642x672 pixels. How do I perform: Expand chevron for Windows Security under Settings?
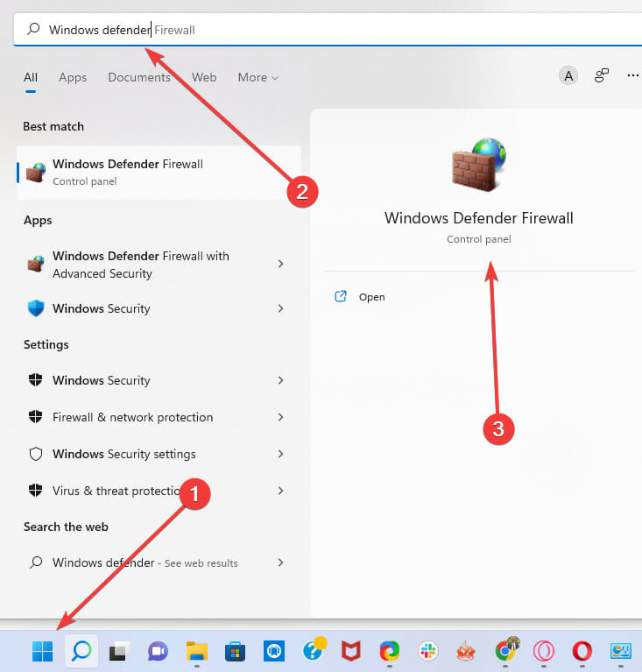[x=280, y=380]
